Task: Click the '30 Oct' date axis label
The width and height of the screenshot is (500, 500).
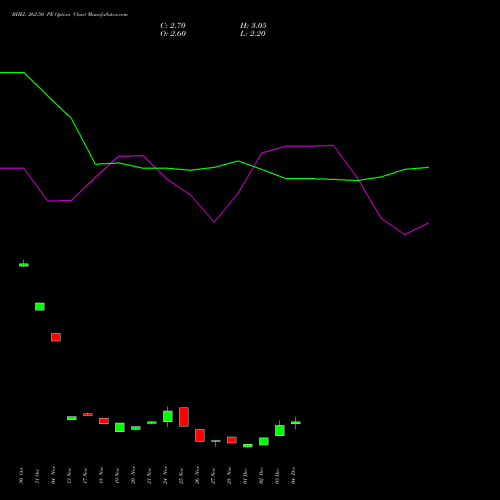Action: [21, 476]
